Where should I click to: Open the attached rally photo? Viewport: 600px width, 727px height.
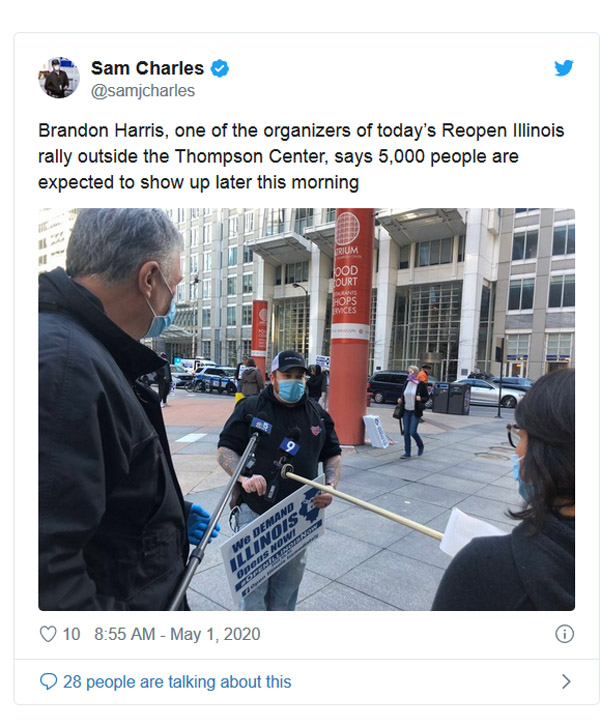tap(306, 409)
